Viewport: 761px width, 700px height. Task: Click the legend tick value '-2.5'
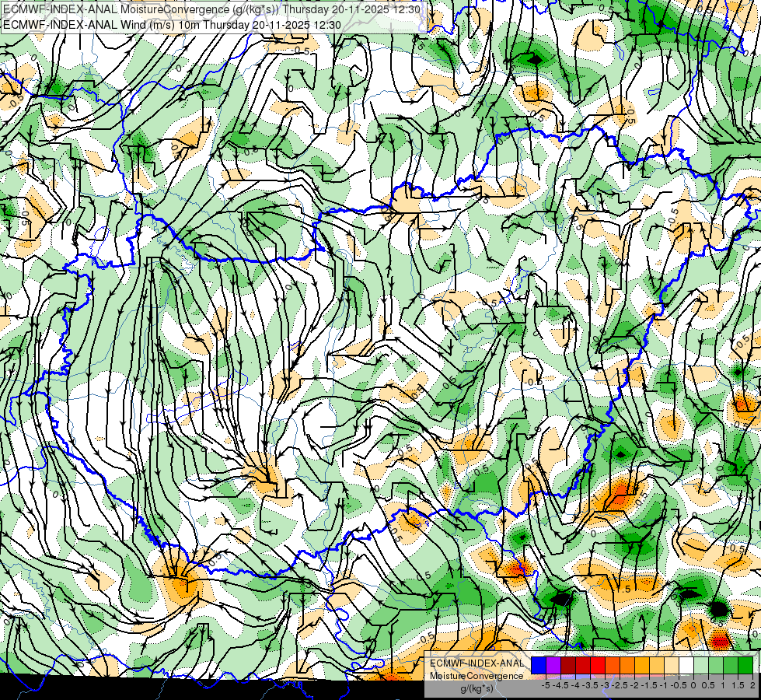[x=620, y=685]
